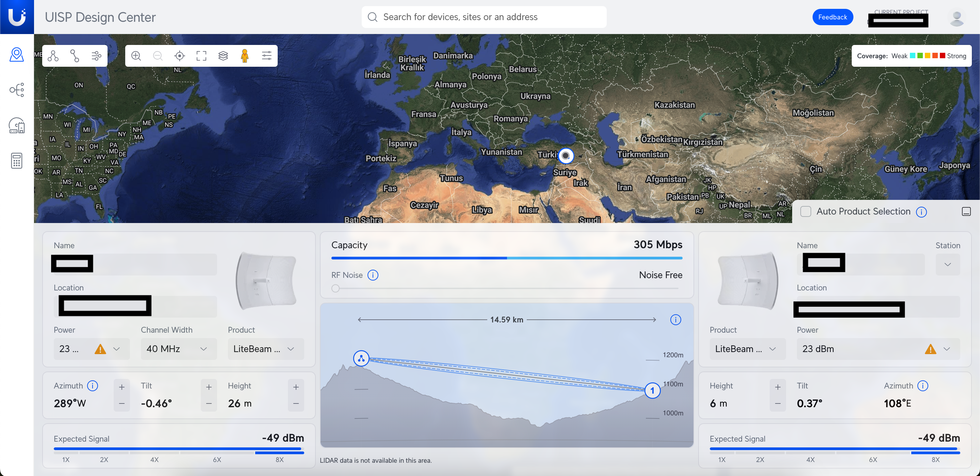Center map on current location

(x=180, y=56)
